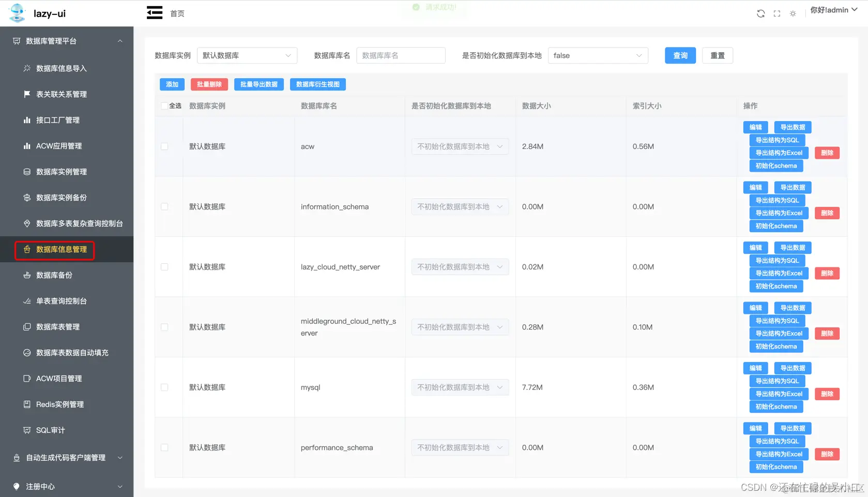Open the mysql row initialization dropdown
Screen dimensions: 868x497
[460, 387]
